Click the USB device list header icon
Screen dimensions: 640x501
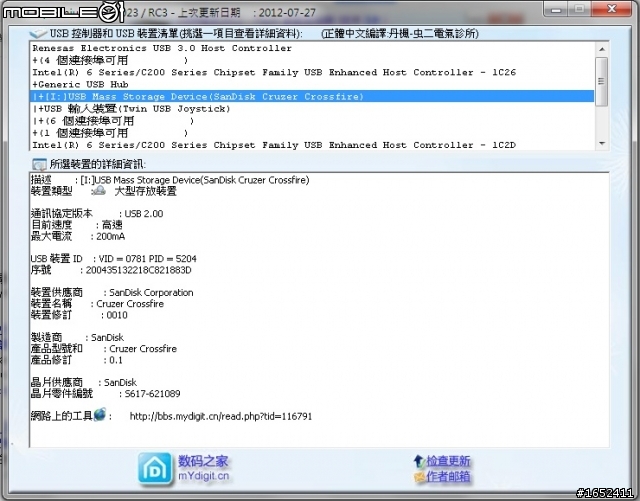tap(38, 33)
